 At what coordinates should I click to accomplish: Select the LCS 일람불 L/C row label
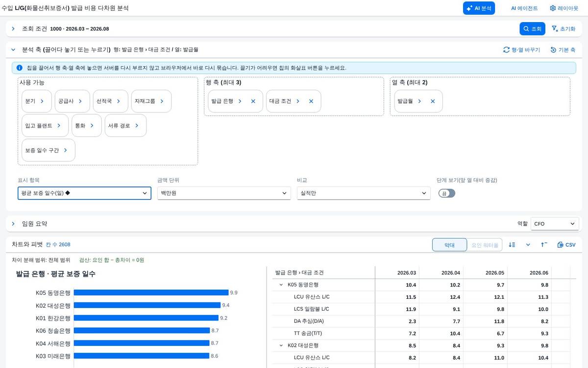[x=311, y=309]
